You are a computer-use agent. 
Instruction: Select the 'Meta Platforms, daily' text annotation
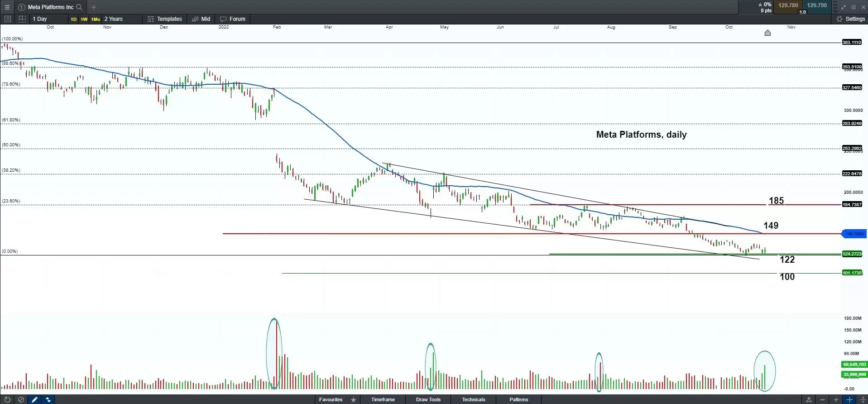click(x=641, y=135)
